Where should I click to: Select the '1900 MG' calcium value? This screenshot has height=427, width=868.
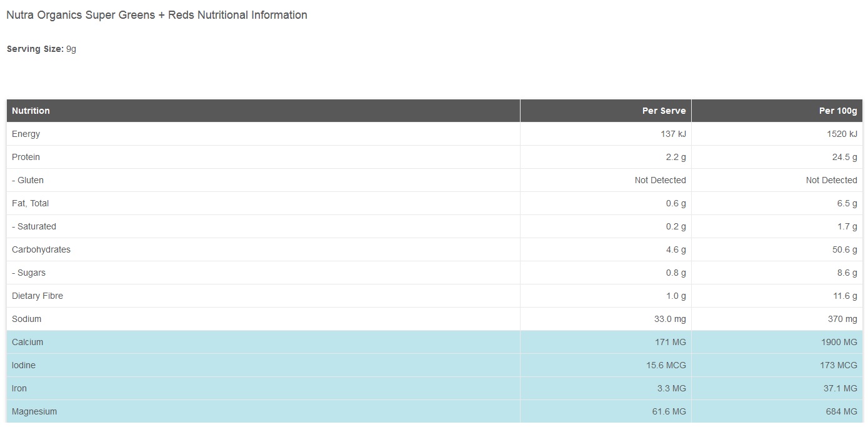[x=839, y=342]
